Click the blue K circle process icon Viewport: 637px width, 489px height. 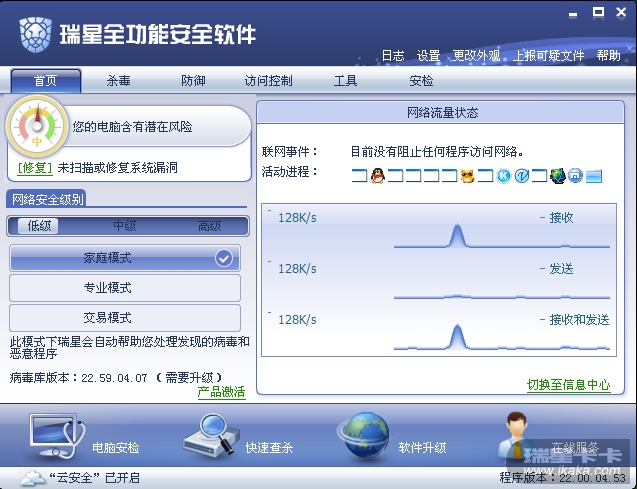[504, 176]
